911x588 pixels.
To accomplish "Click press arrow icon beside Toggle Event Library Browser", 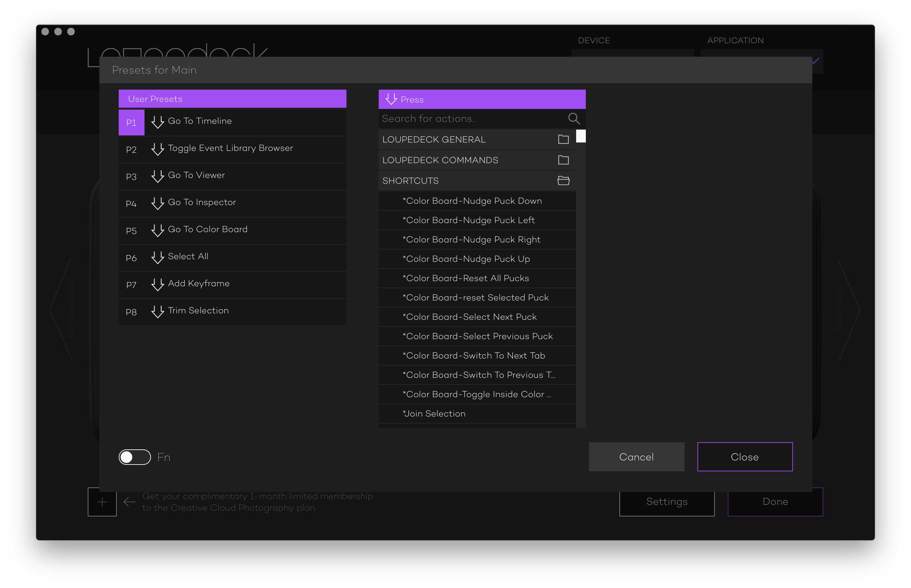I will (157, 149).
